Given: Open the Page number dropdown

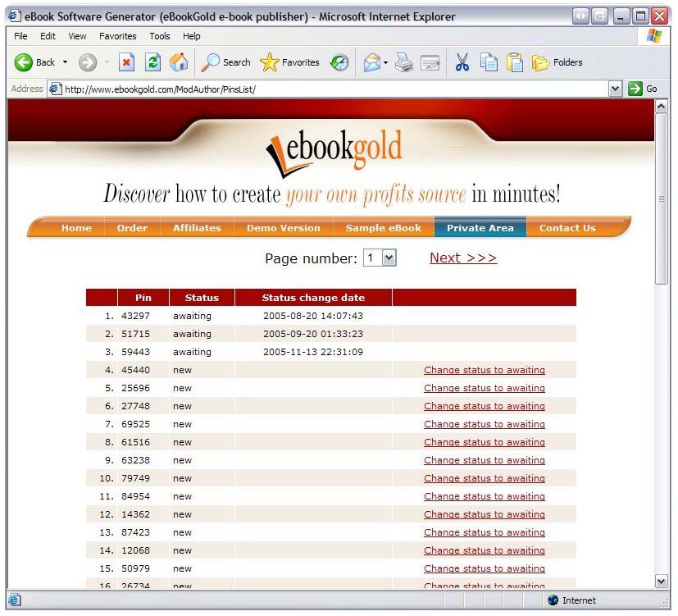Looking at the screenshot, I should tap(380, 258).
